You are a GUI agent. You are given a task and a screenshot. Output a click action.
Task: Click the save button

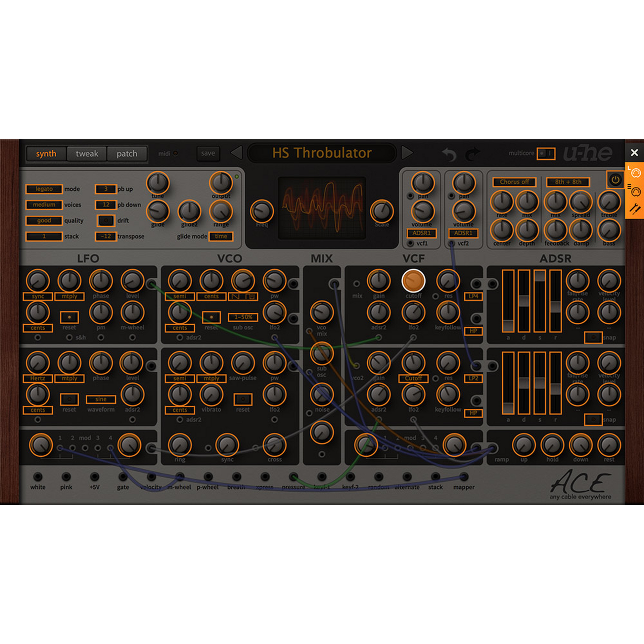(208, 153)
